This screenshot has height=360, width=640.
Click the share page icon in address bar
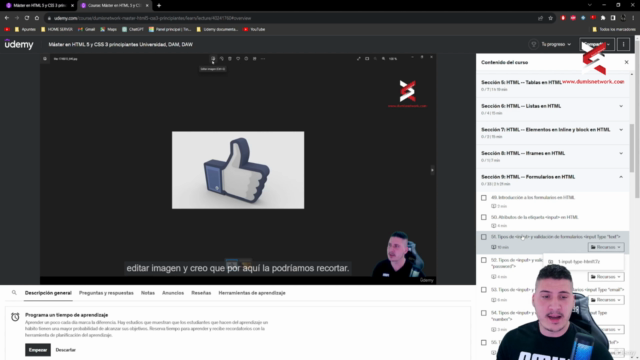[540, 18]
